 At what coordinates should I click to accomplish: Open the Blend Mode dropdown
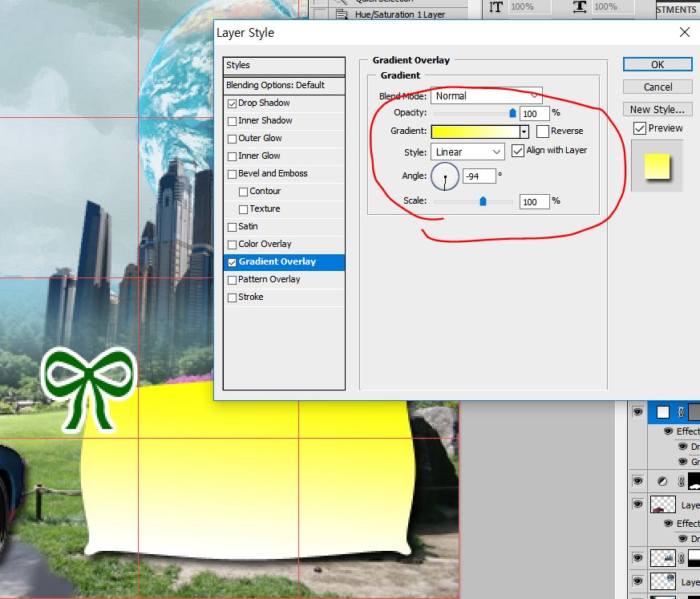[486, 96]
